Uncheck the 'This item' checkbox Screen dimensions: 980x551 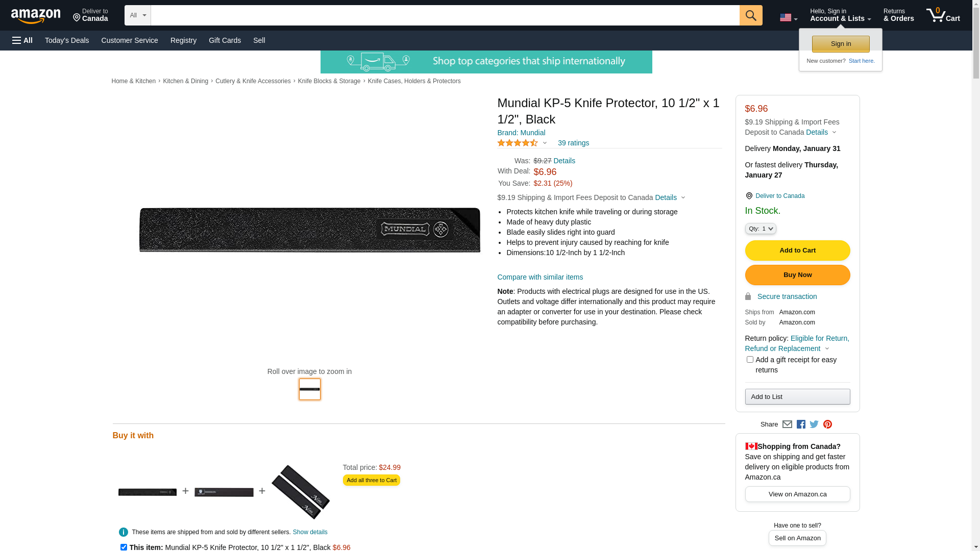point(124,547)
